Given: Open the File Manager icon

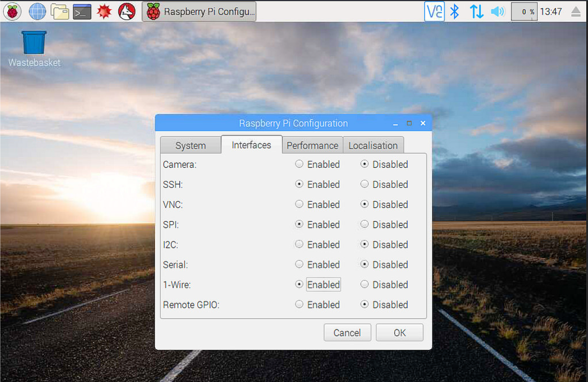Looking at the screenshot, I should coord(59,11).
